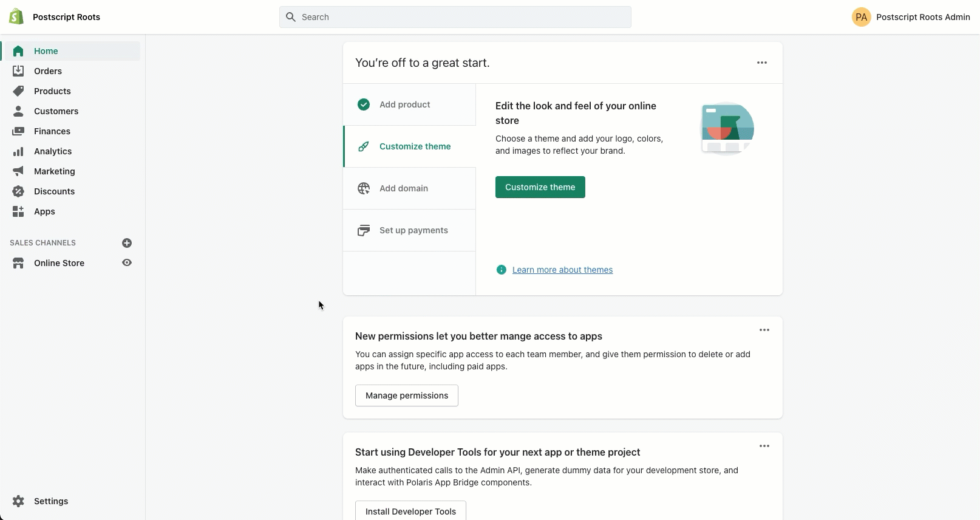View Online Store using the eye icon
Viewport: 980px width, 520px height.
coord(127,263)
